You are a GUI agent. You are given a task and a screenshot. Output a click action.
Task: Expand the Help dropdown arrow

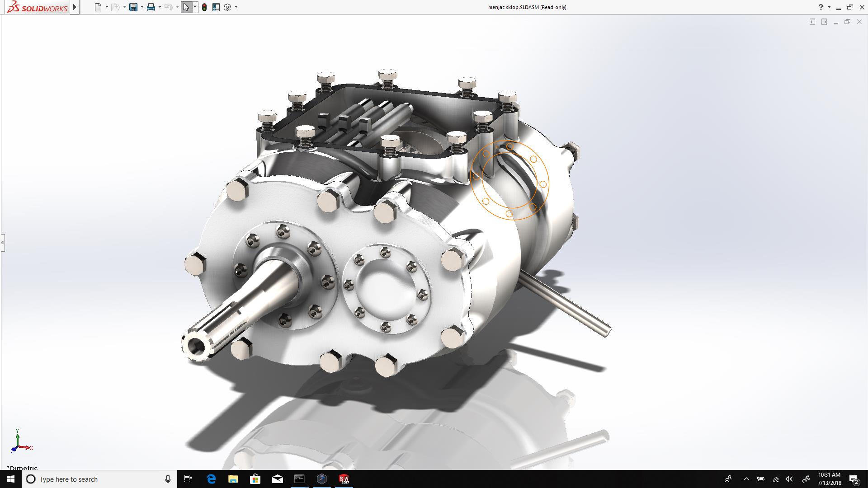tap(829, 7)
